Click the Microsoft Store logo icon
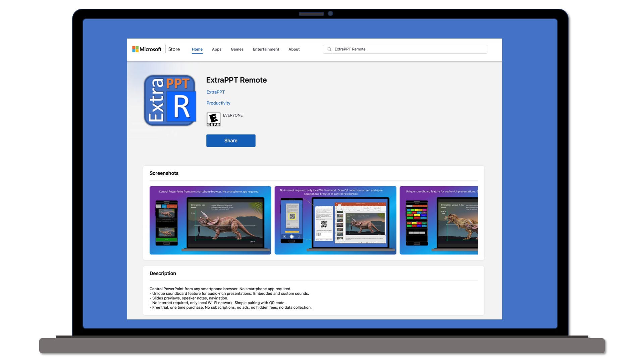This screenshot has width=644, height=362. point(135,49)
